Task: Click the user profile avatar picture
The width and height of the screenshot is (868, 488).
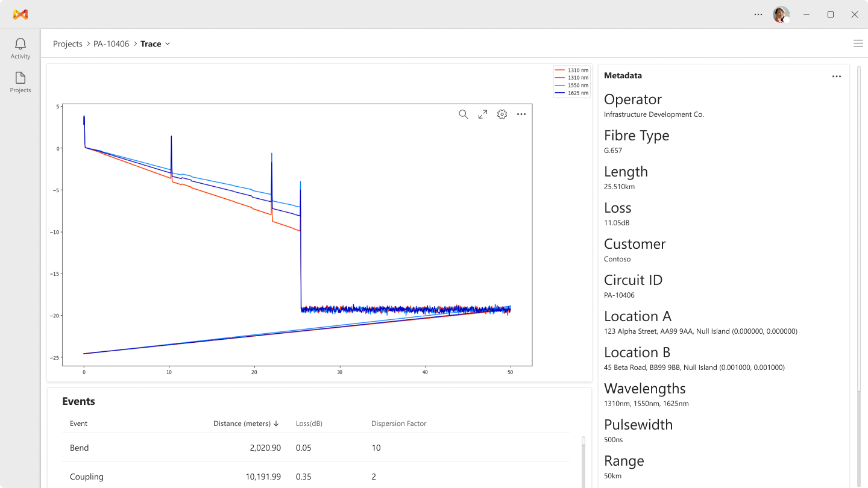Action: [781, 14]
